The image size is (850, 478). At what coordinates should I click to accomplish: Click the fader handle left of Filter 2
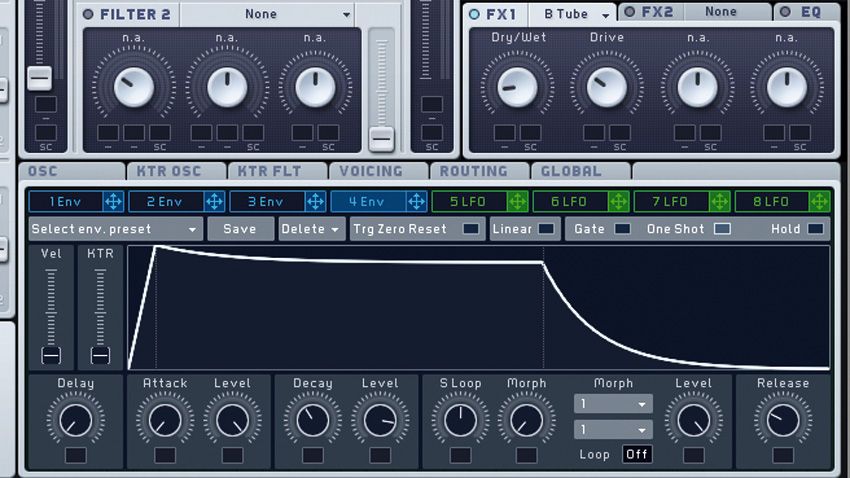point(40,78)
